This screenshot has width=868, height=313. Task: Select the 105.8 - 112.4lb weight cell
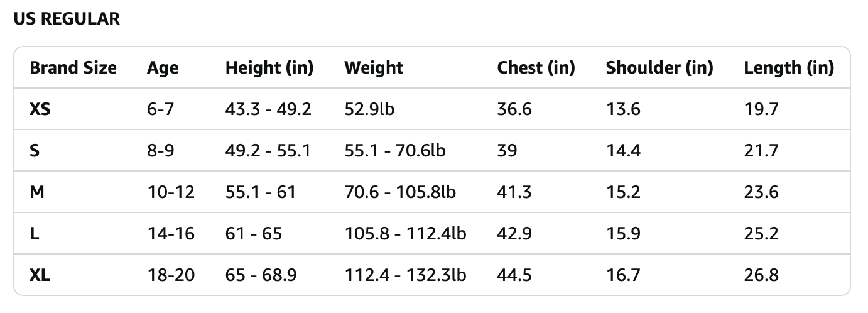click(405, 234)
